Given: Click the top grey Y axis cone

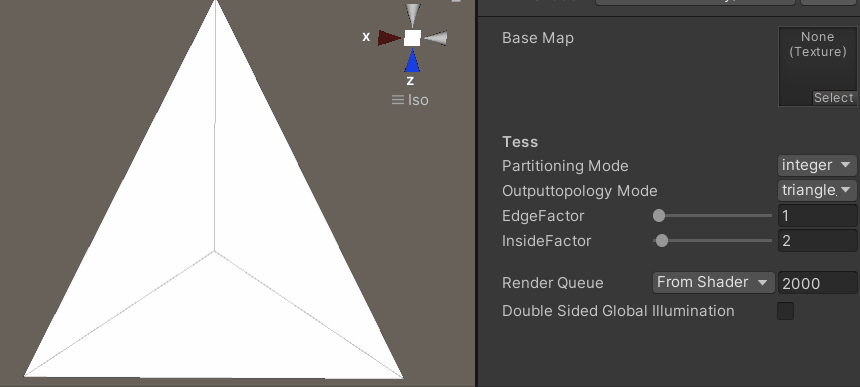Looking at the screenshot, I should click(412, 15).
